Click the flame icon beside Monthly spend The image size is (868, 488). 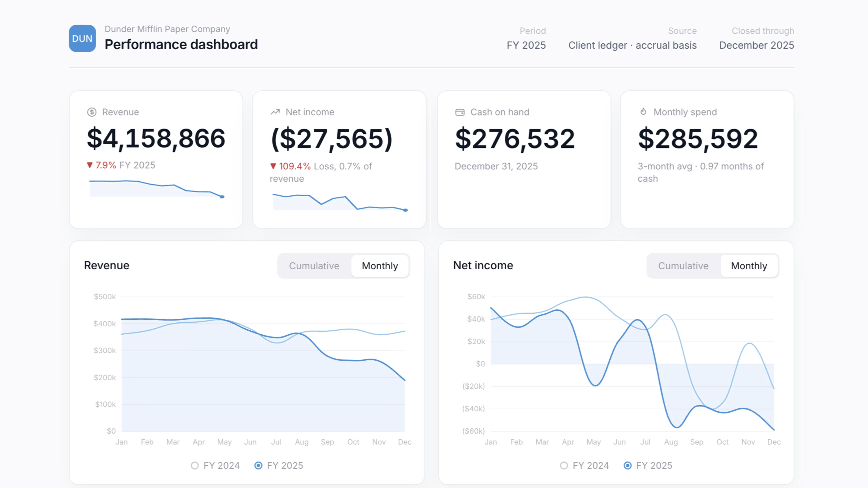click(x=643, y=112)
